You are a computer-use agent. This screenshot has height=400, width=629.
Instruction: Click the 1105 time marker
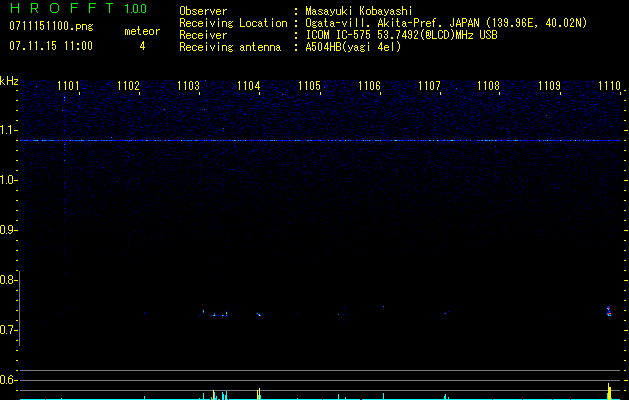(309, 86)
